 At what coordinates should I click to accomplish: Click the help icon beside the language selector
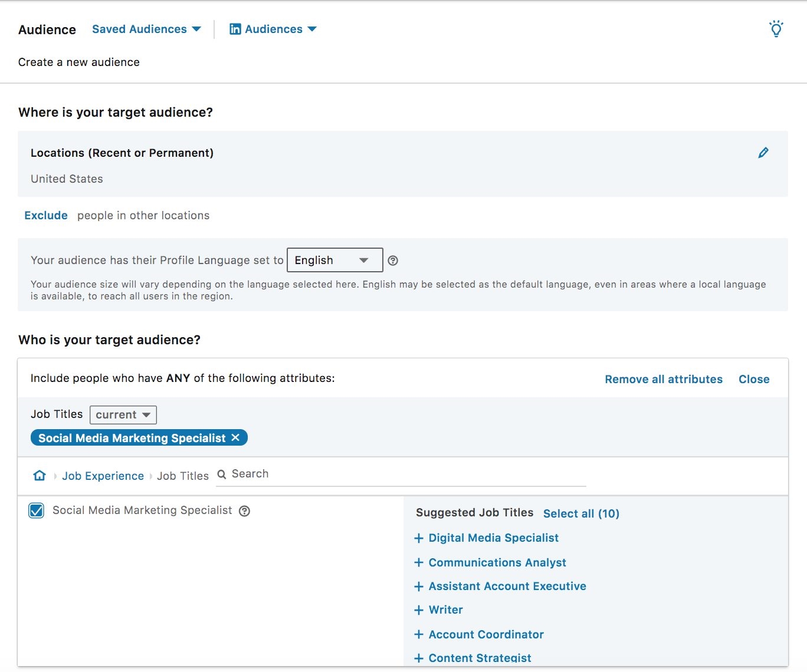pyautogui.click(x=393, y=260)
